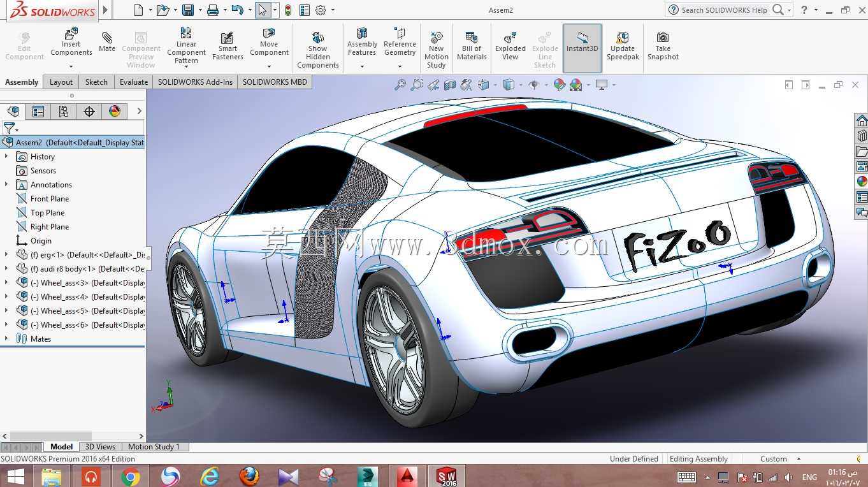Click the Apply Scene icon

576,85
